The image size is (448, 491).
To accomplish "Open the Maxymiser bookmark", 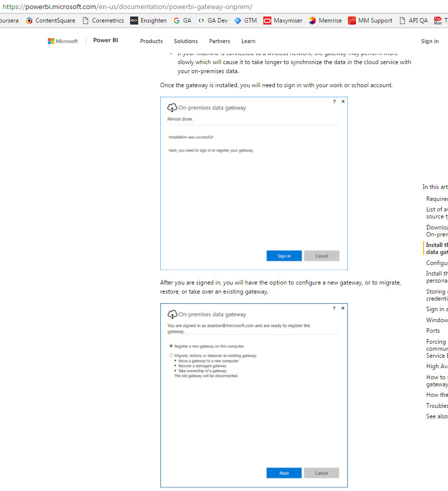I will coord(283,21).
